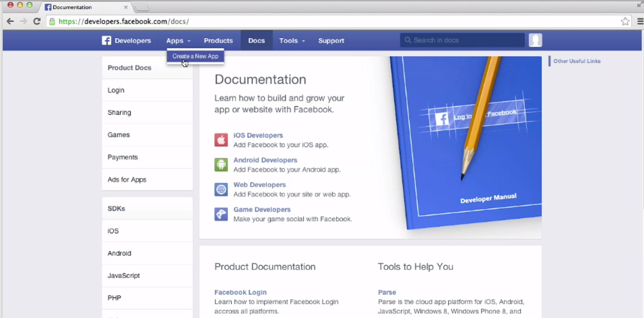Open the Products menu item

(x=219, y=41)
